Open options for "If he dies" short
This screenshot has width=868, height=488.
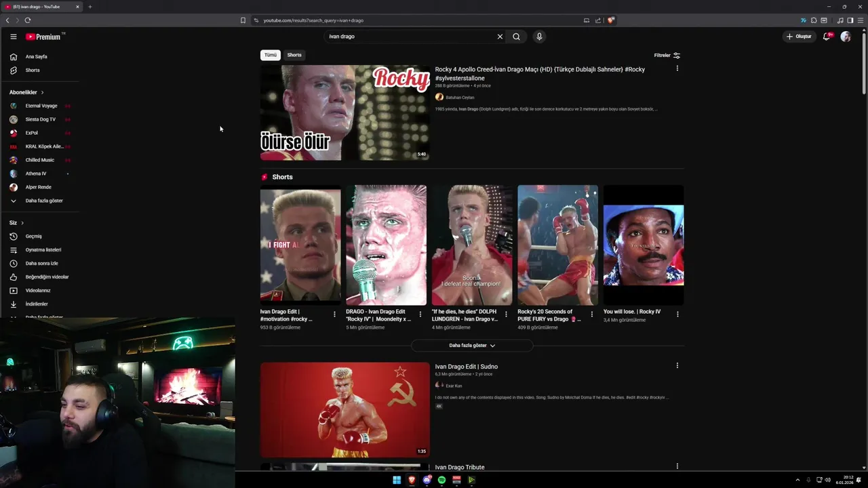[x=506, y=314]
